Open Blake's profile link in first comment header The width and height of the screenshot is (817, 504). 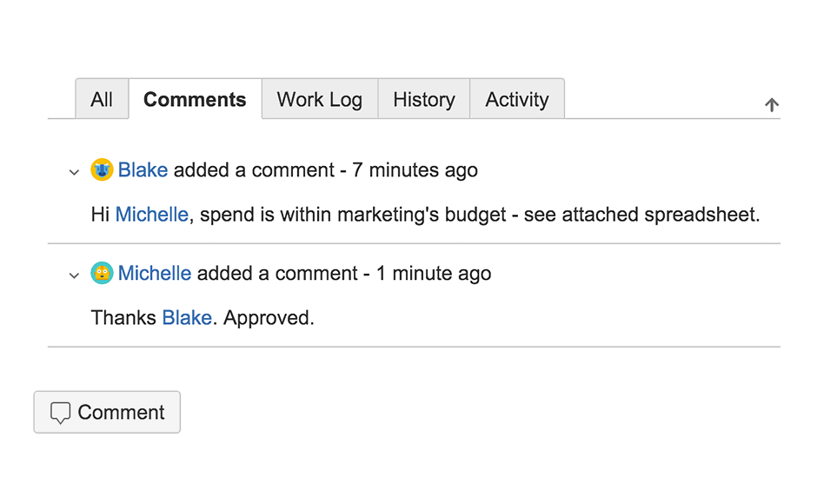click(x=143, y=170)
